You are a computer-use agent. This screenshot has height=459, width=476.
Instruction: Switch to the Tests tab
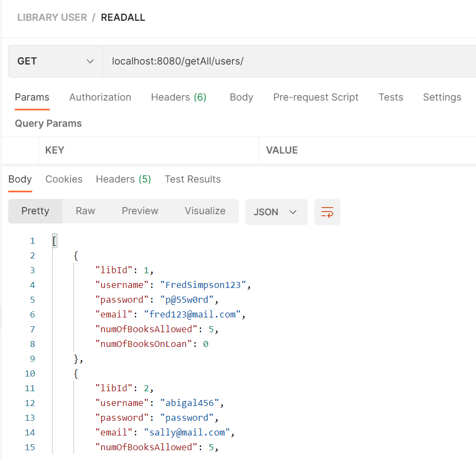(391, 97)
